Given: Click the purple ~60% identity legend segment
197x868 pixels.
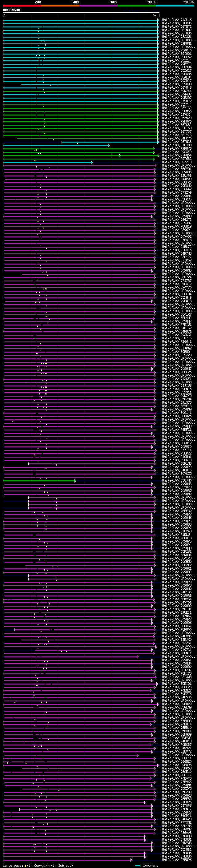Looking at the screenshot, I should [99, 6].
